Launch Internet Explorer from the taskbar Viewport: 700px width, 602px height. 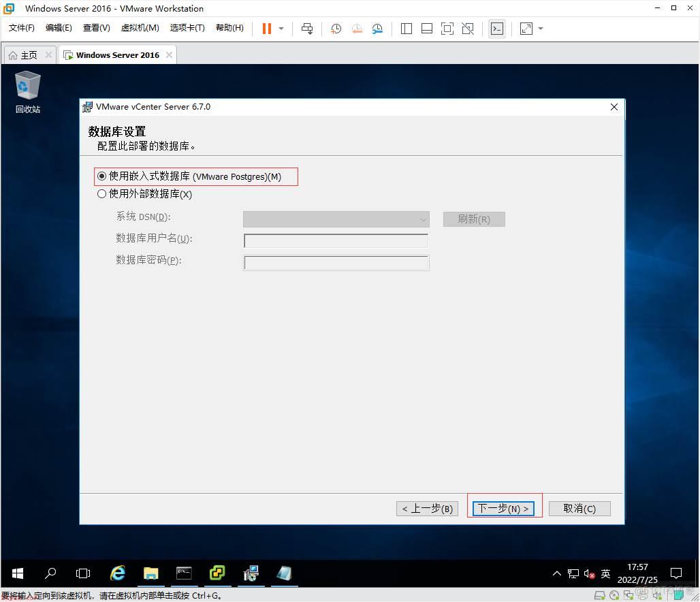point(117,573)
